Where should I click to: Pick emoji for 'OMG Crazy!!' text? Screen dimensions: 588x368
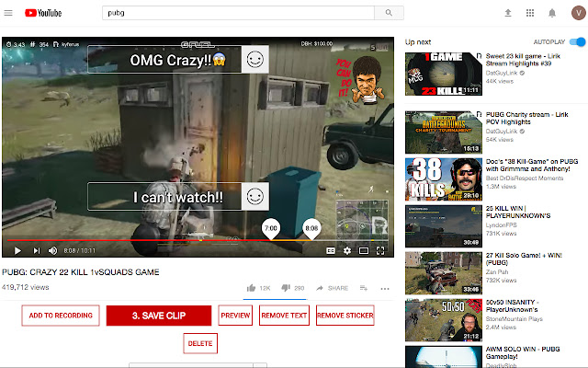(255, 59)
